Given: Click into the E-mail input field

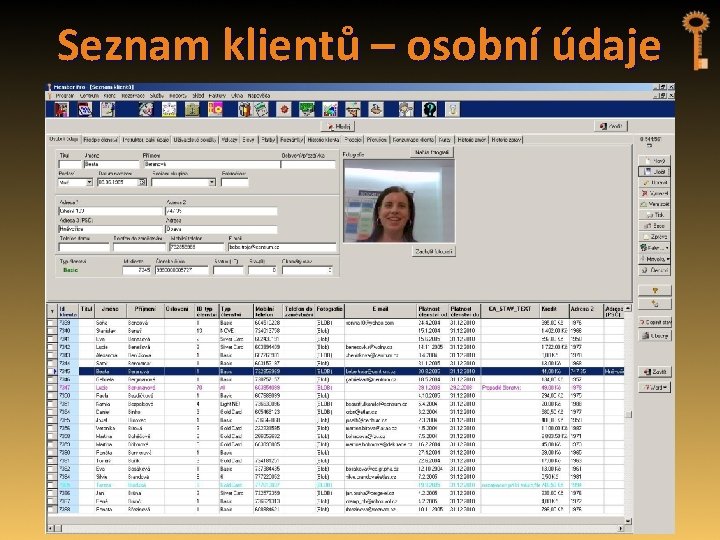Looking at the screenshot, I should [282, 247].
